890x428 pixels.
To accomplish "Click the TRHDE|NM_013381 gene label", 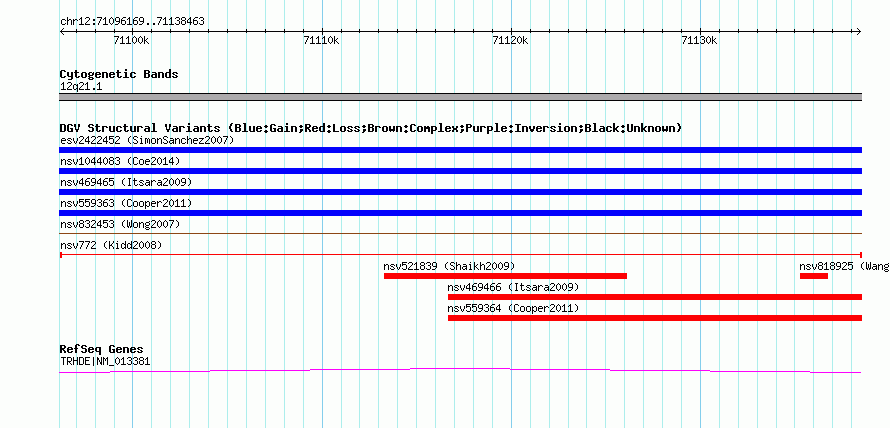I will tap(105, 361).
